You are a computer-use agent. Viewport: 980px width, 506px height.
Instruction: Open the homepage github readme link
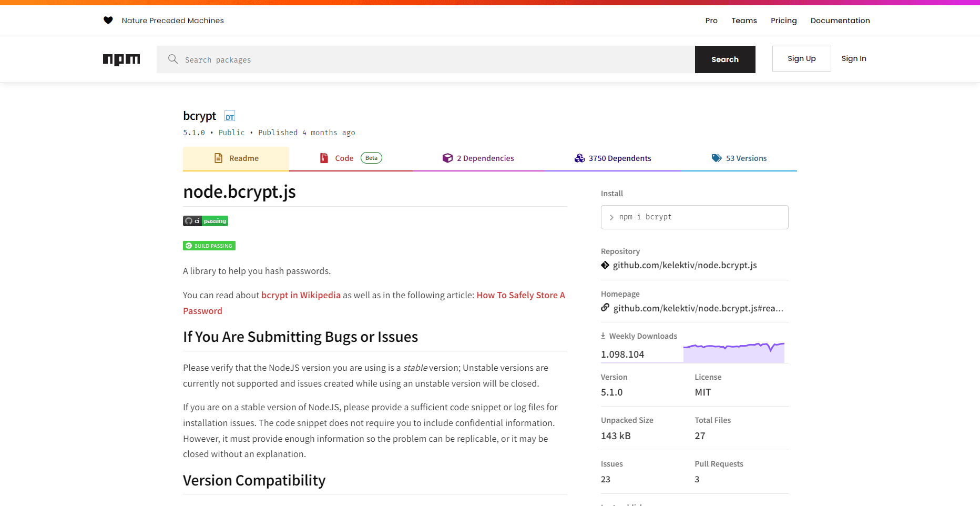698,308
